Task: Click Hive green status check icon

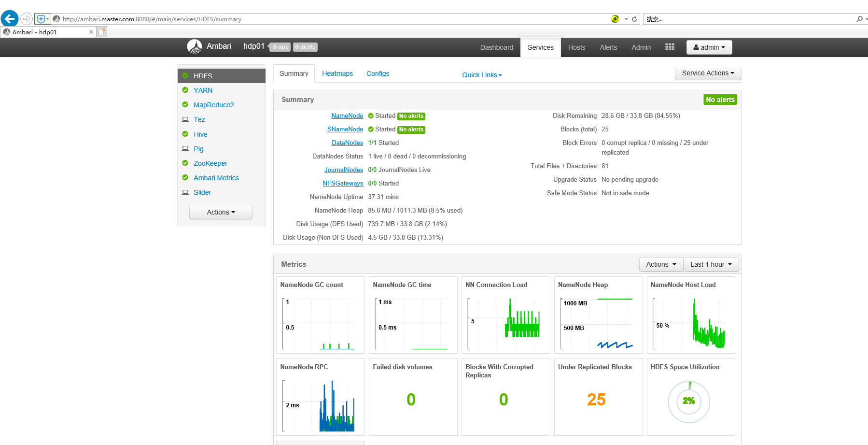Action: 185,134
